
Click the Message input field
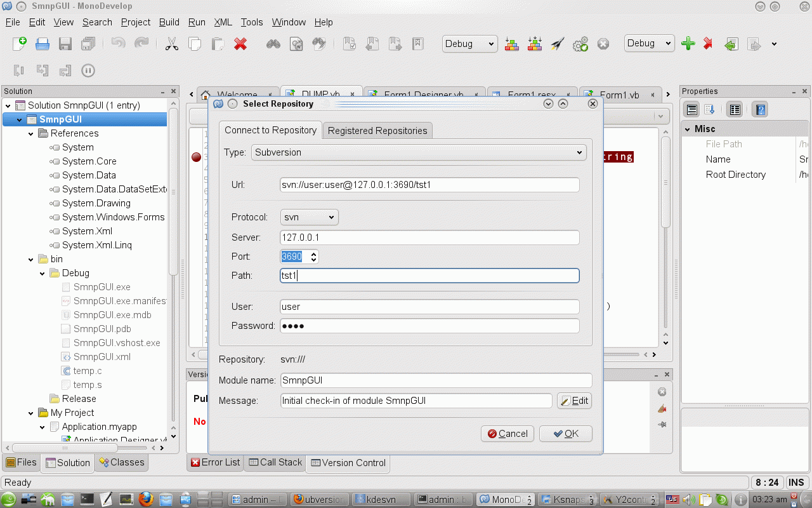point(416,401)
